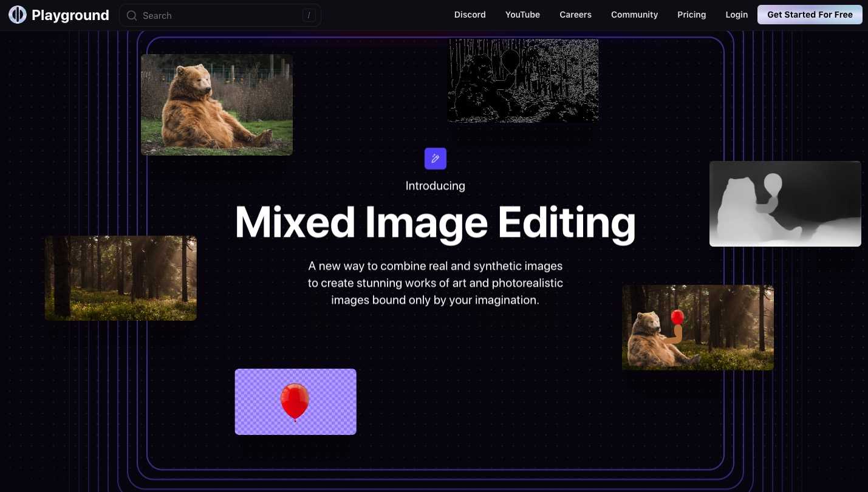Click the Login link
868x492 pixels.
pos(736,15)
